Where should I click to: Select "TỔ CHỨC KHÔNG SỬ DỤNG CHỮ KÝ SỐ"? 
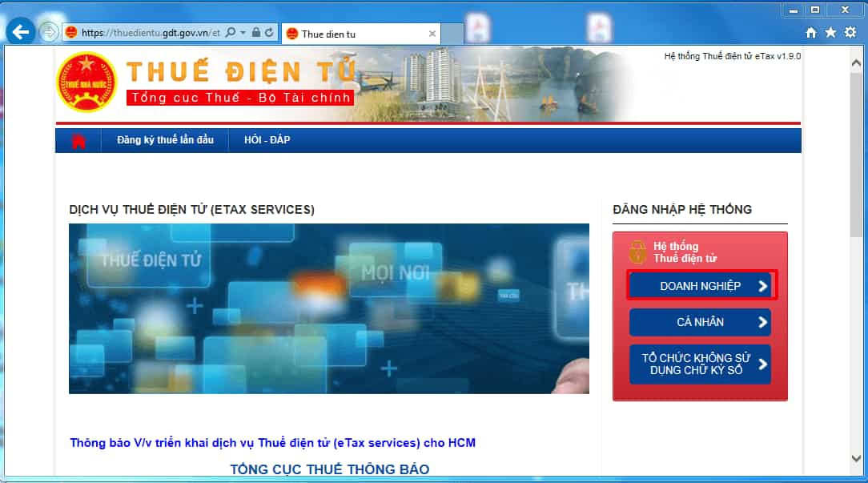click(700, 364)
